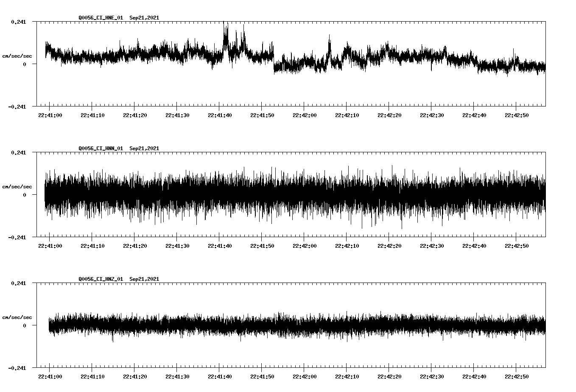Pick 22:41:10 time label under HNZ plot
The width and height of the screenshot is (576, 392).
click(x=92, y=376)
